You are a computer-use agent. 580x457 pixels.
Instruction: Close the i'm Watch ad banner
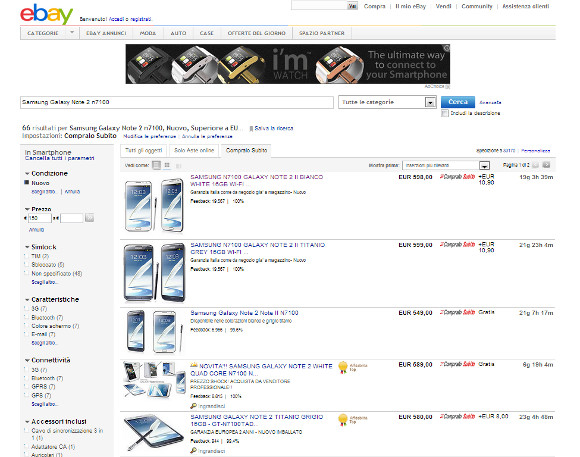[x=446, y=48]
